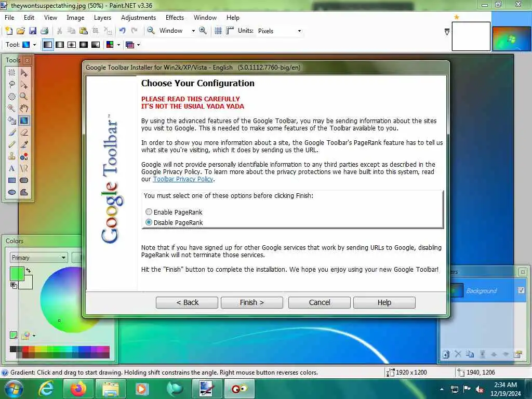This screenshot has width=532, height=399.
Task: Select the Paintbrush tool
Action: (x=12, y=132)
